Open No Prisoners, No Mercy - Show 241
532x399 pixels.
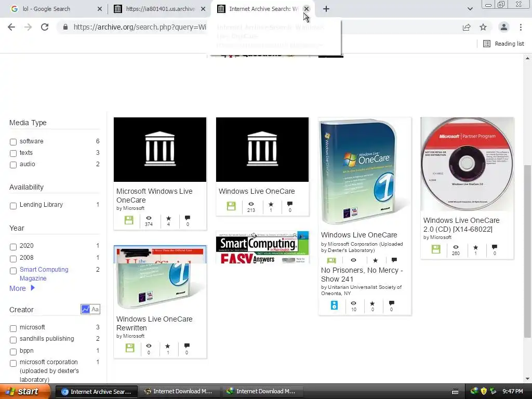coord(362,274)
